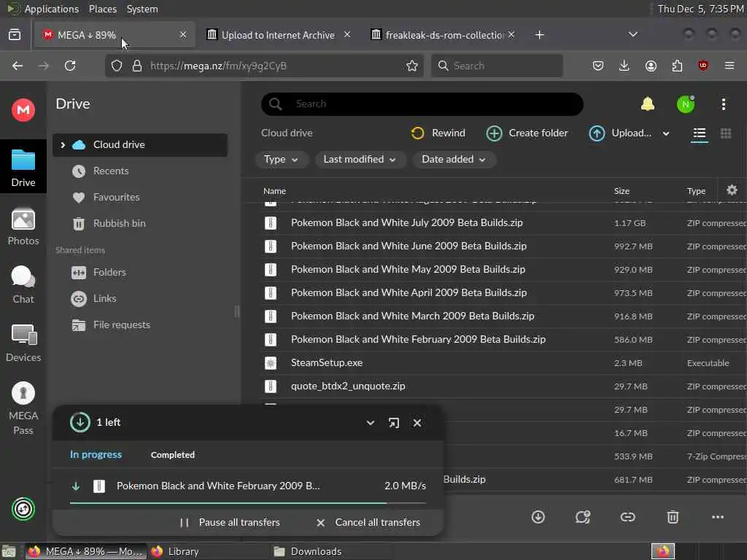This screenshot has width=747, height=560.
Task: Click Rewind button
Action: point(438,133)
